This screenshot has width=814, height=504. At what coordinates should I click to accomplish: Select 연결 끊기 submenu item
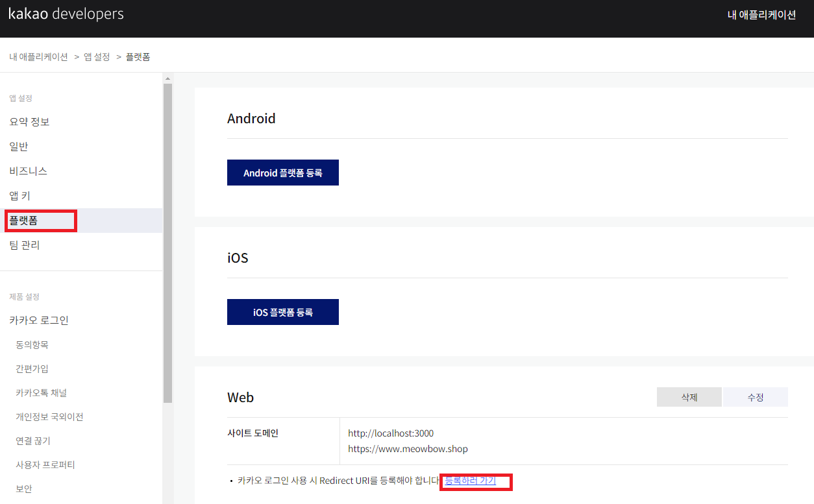pyautogui.click(x=33, y=440)
